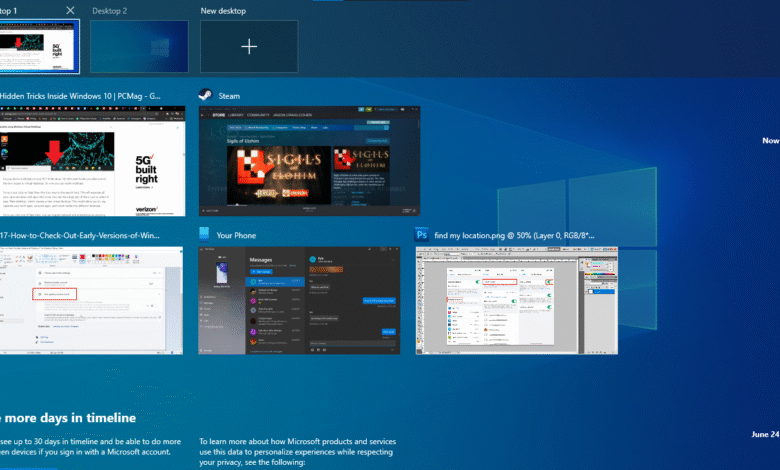Click the 'Steam' window title text
The image size is (780, 470).
coord(229,96)
